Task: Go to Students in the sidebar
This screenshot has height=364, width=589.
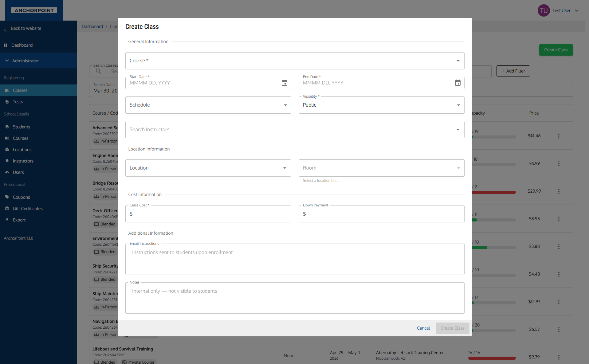Action: tap(21, 127)
